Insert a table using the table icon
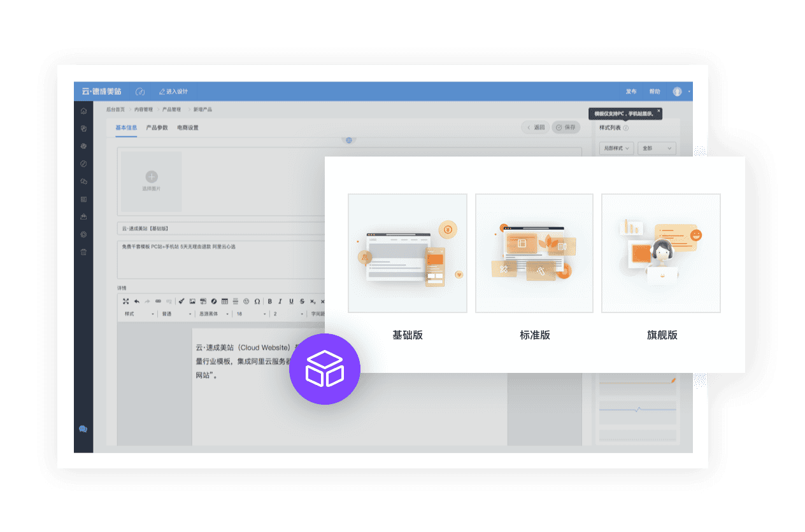The width and height of the screenshot is (805, 532). click(224, 302)
